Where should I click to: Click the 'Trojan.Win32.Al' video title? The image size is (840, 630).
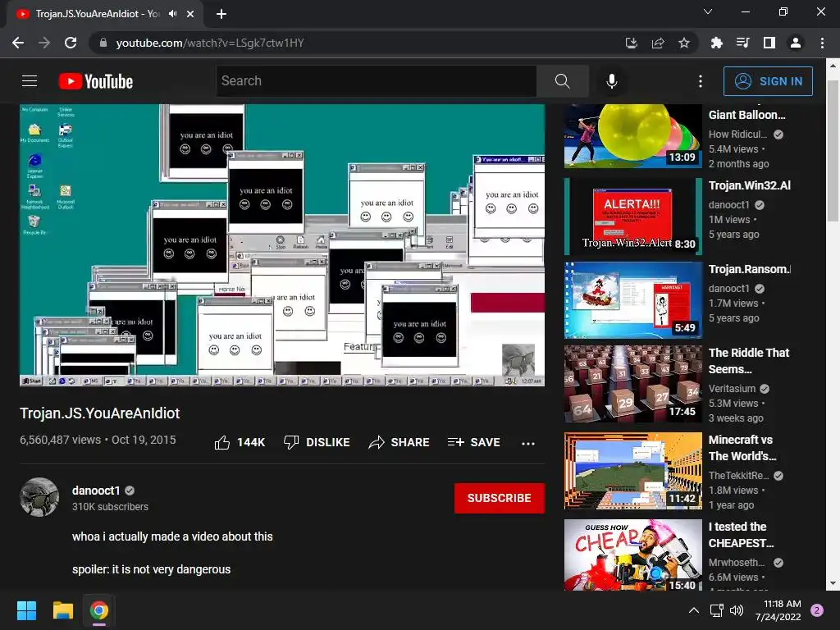[750, 185]
